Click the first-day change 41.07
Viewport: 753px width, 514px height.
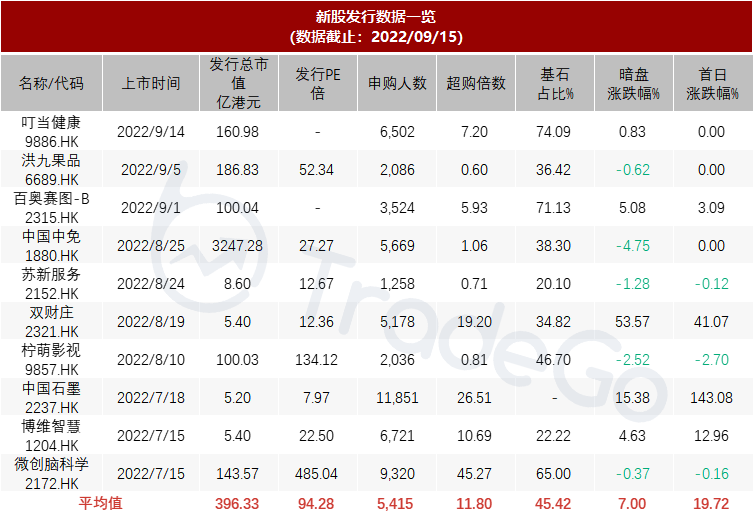[x=711, y=321]
